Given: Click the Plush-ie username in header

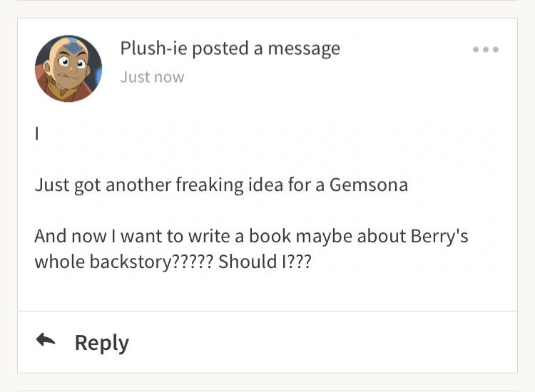Looking at the screenshot, I should pos(153,48).
